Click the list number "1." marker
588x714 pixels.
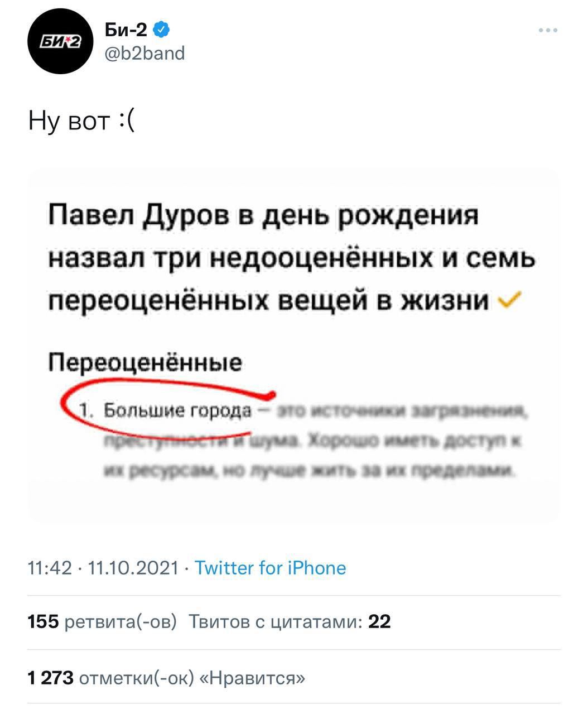pos(85,412)
